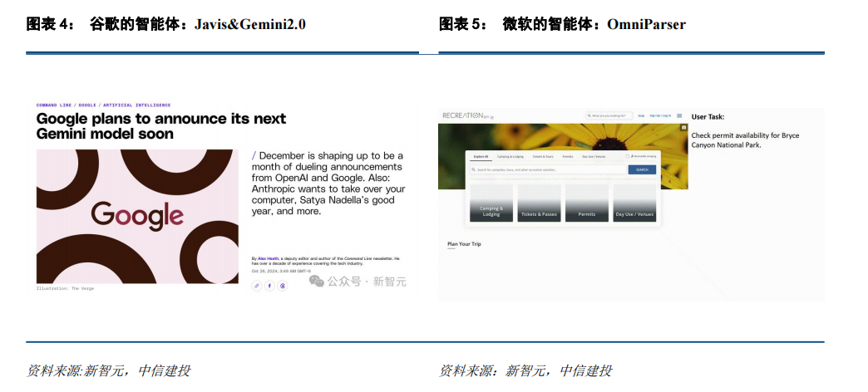Screen dimensions: 868x392
Task: Check the Accessible camping checkbox
Action: point(627,156)
